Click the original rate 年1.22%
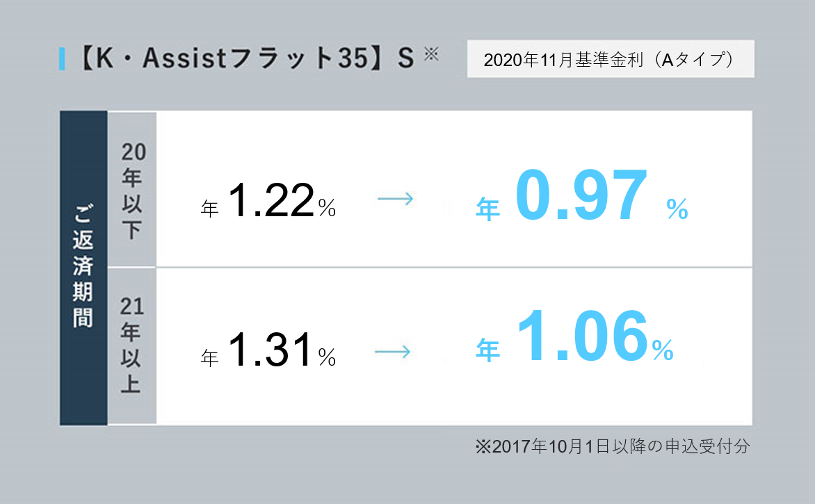Image resolution: width=815 pixels, height=504 pixels. click(x=268, y=201)
